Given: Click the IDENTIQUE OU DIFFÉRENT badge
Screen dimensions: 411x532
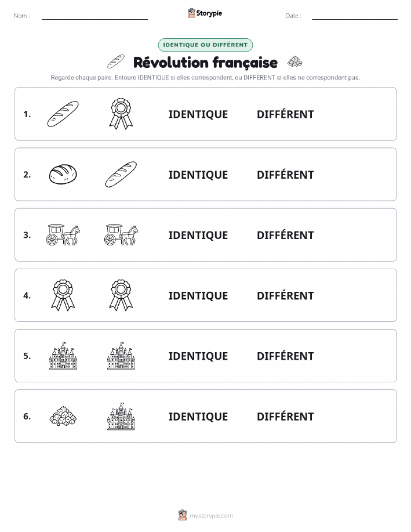Looking at the screenshot, I should click(x=205, y=45).
